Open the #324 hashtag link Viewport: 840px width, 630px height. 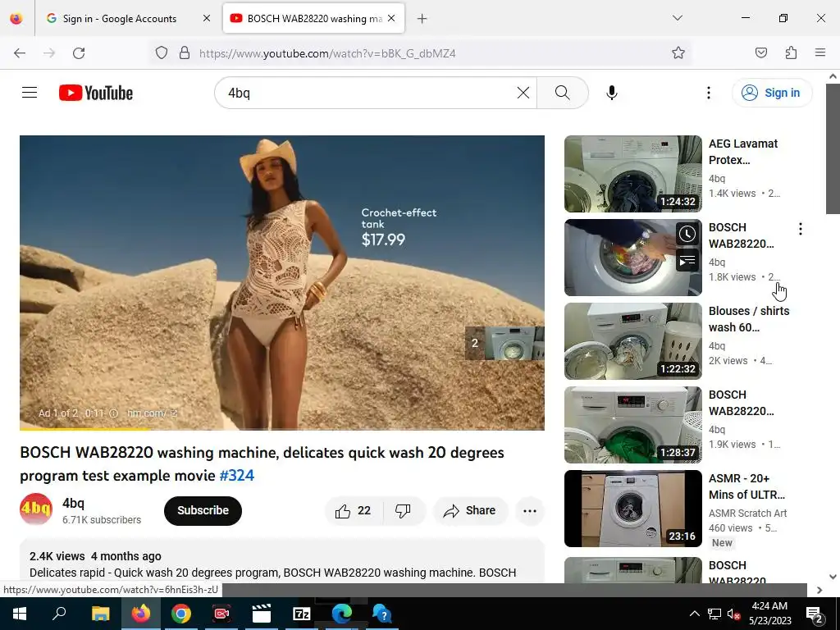(x=237, y=476)
